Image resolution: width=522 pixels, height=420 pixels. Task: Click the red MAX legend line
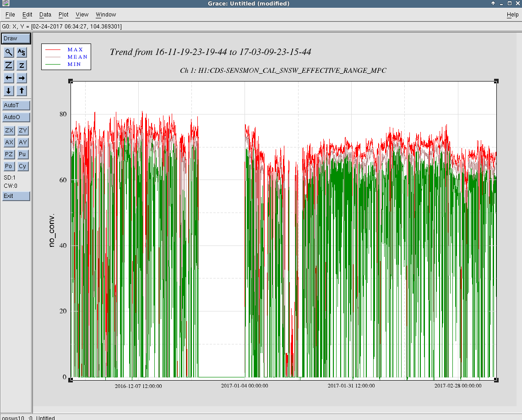tap(53, 50)
